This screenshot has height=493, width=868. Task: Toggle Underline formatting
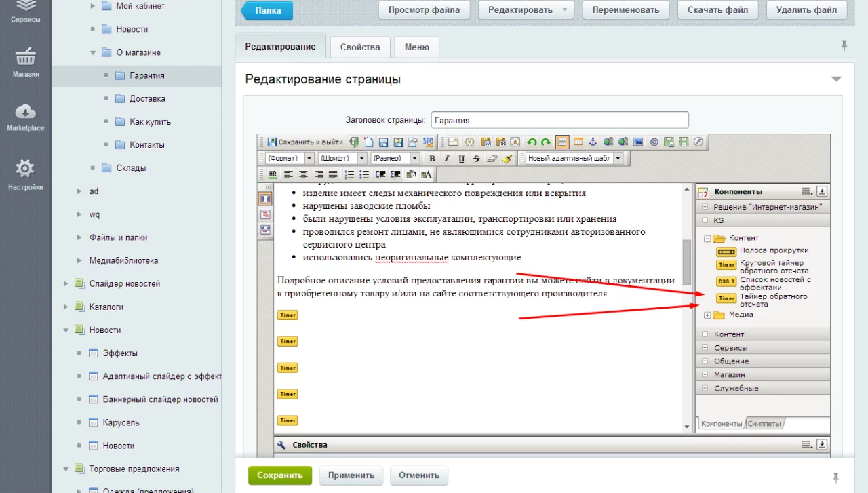click(x=461, y=159)
